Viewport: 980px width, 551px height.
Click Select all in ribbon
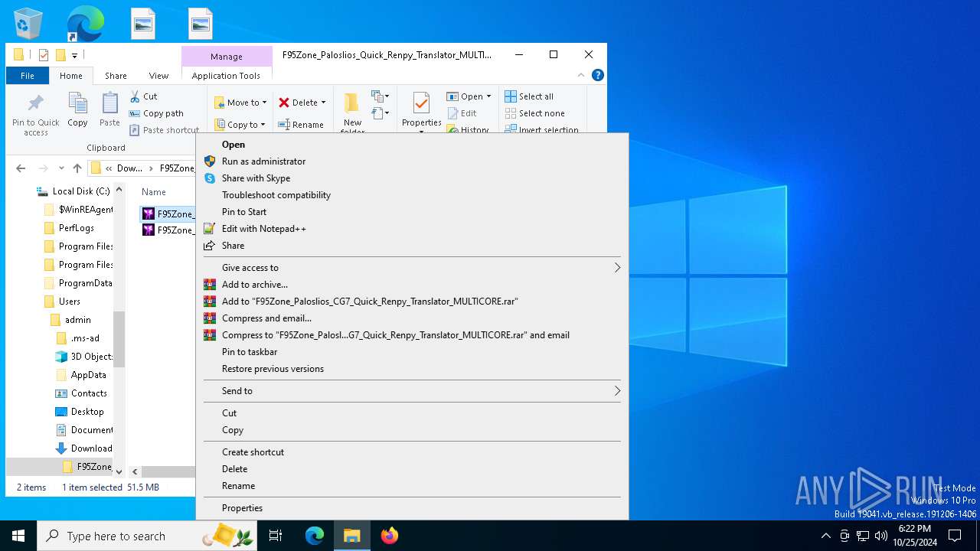(x=529, y=96)
